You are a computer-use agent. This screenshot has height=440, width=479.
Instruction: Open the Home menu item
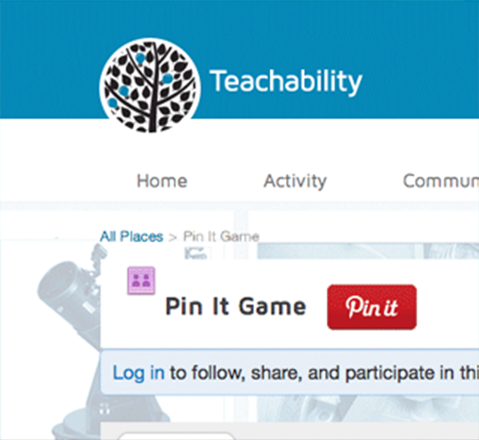(x=162, y=181)
